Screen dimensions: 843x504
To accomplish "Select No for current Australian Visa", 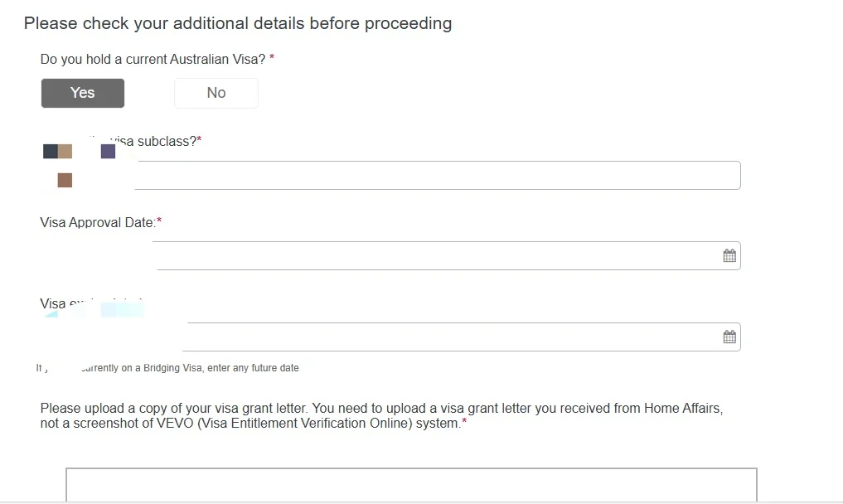I will point(216,93).
